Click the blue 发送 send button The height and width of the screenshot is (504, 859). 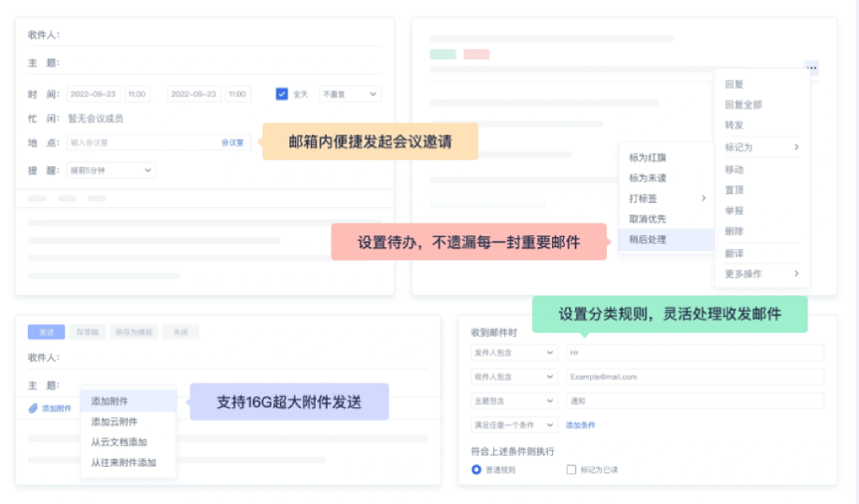pyautogui.click(x=46, y=332)
